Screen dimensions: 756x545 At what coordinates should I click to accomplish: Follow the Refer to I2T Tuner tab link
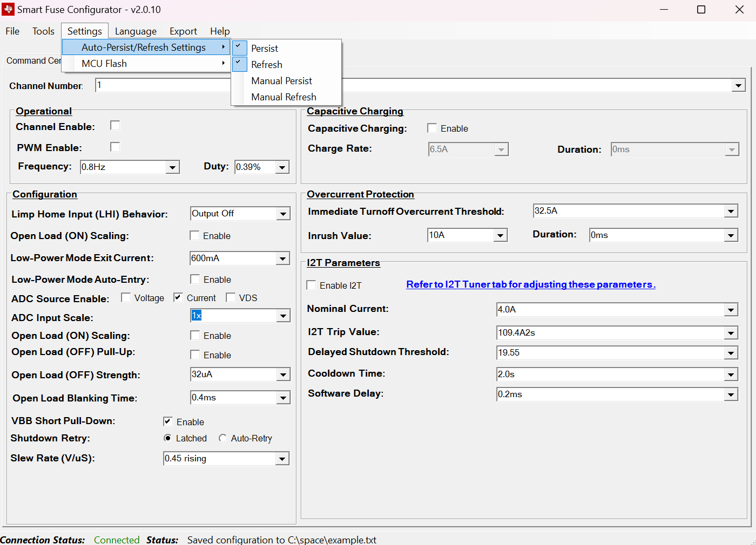[530, 284]
